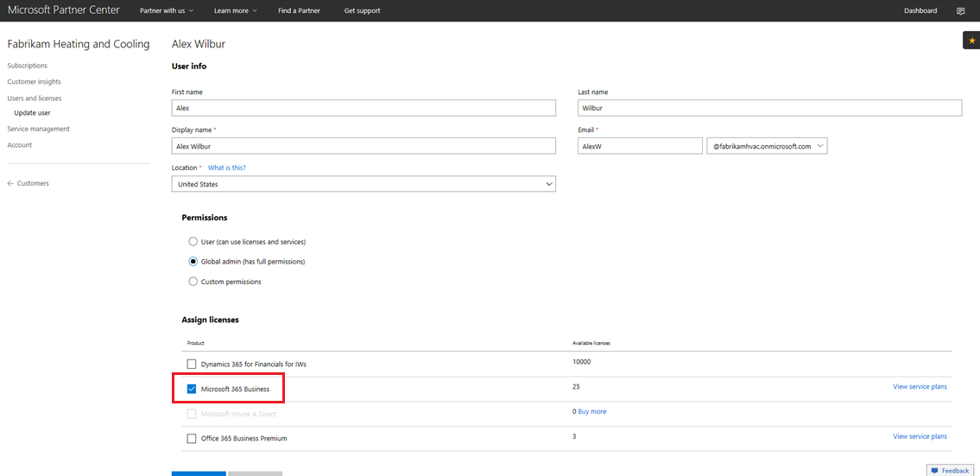
Task: Click the yellow star favorites icon
Action: click(971, 41)
